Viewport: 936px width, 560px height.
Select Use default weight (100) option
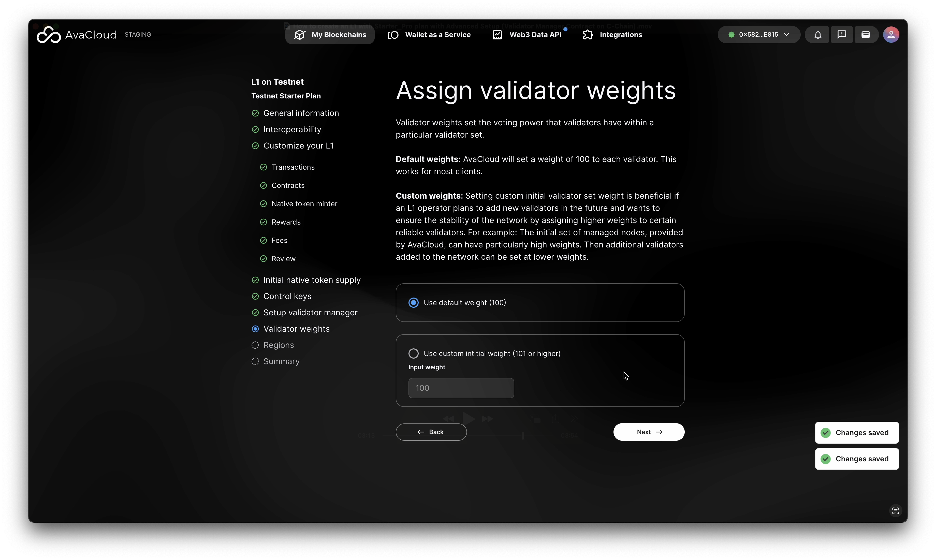coord(414,303)
